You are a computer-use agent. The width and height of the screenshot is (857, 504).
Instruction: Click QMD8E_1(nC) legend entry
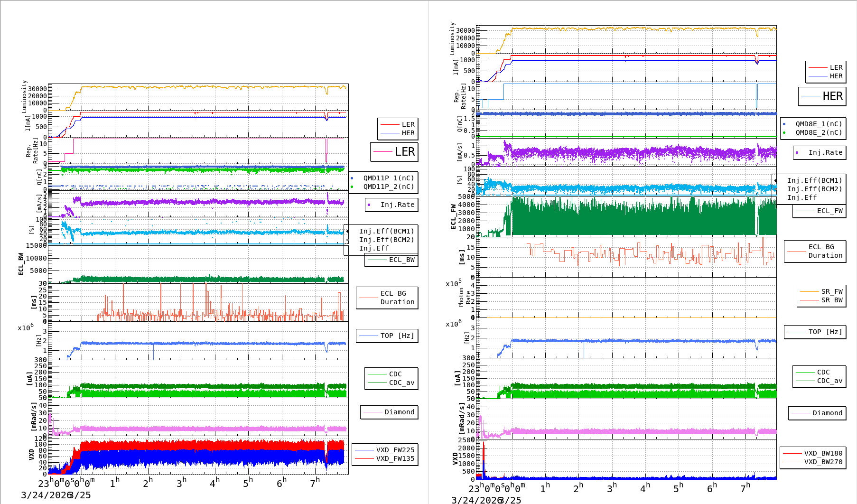818,124
